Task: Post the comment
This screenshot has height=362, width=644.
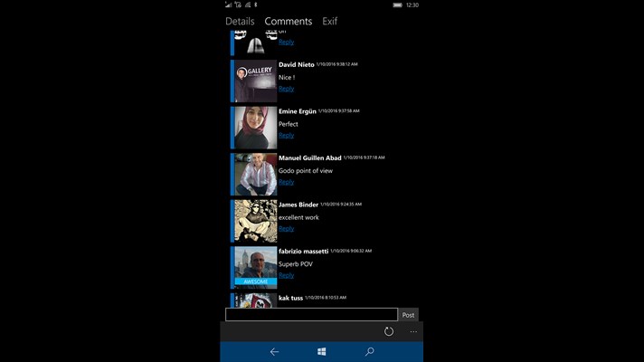Action: 408,315
